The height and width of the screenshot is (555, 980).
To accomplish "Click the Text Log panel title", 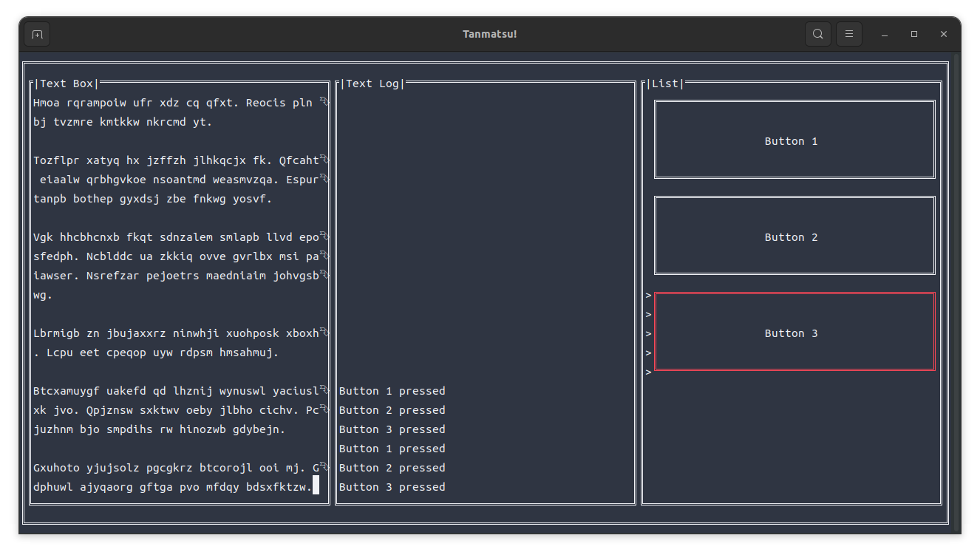I will [x=372, y=84].
